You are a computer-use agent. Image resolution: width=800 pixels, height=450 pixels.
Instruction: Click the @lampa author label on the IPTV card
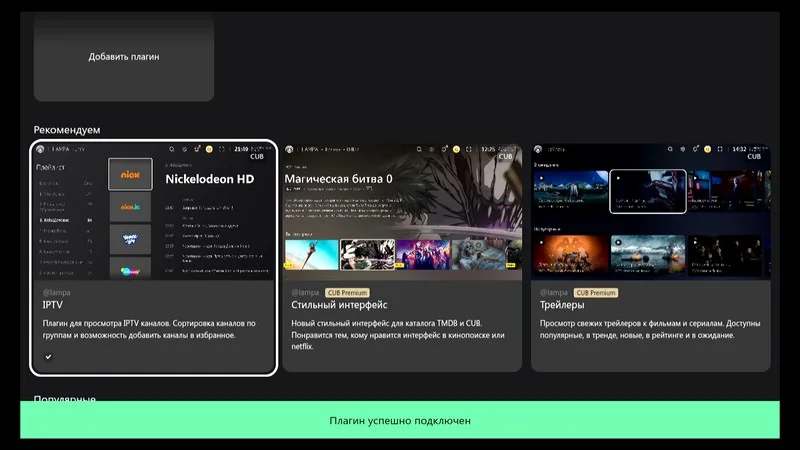click(x=57, y=292)
